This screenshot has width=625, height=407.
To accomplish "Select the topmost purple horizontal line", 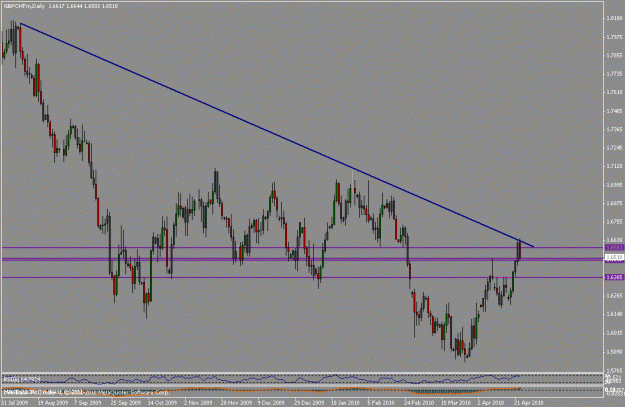I will (x=302, y=248).
